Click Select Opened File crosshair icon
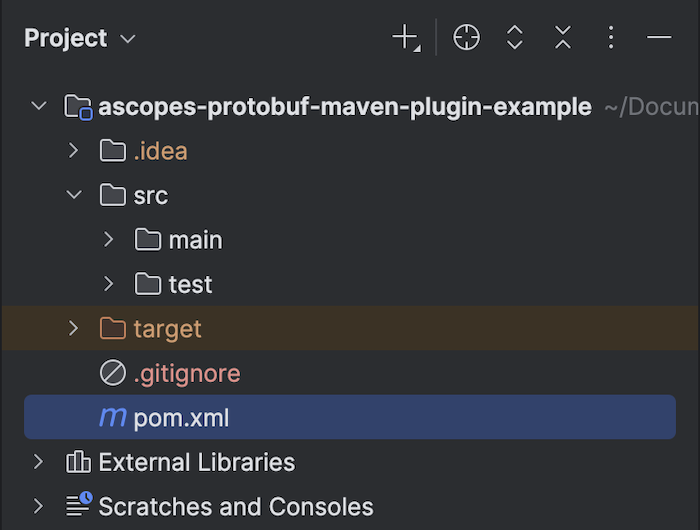Image resolution: width=700 pixels, height=530 pixels. click(466, 38)
